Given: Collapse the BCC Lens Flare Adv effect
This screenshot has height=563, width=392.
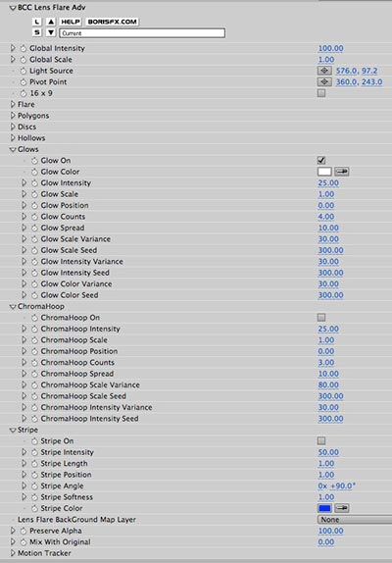Looking at the screenshot, I should (13, 8).
